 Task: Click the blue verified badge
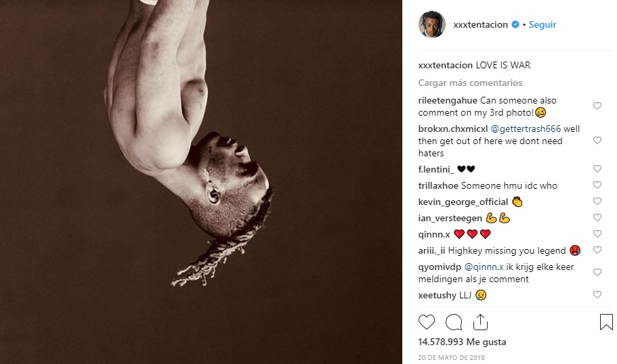515,24
